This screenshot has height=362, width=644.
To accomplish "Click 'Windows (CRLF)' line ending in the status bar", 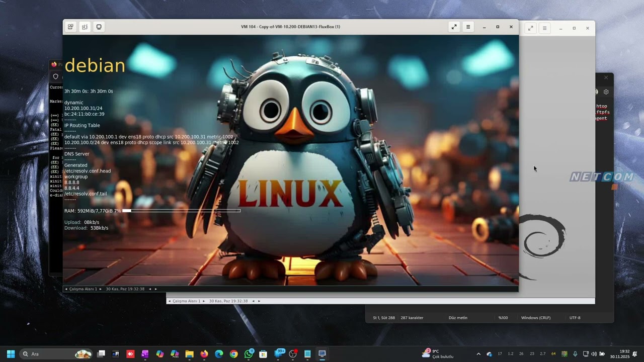I will point(536,318).
